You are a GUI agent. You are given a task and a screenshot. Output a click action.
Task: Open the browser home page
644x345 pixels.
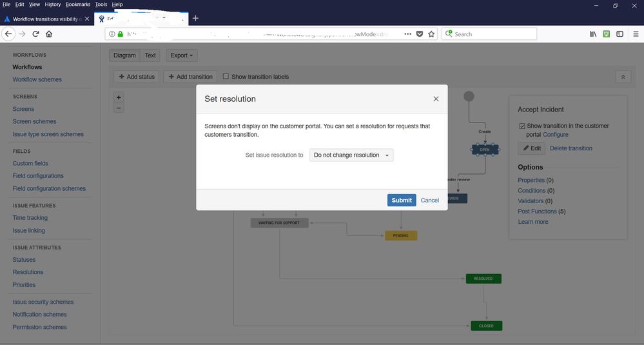49,34
